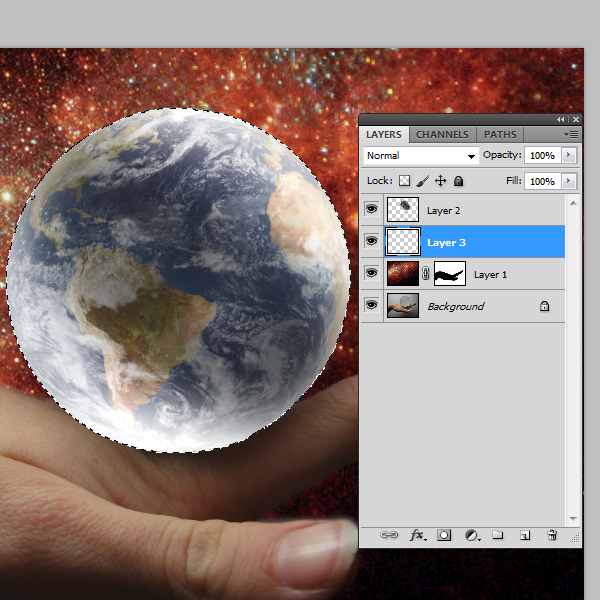Viewport: 600px width, 600px height.
Task: Select Background layer thumbnail
Action: point(403,305)
